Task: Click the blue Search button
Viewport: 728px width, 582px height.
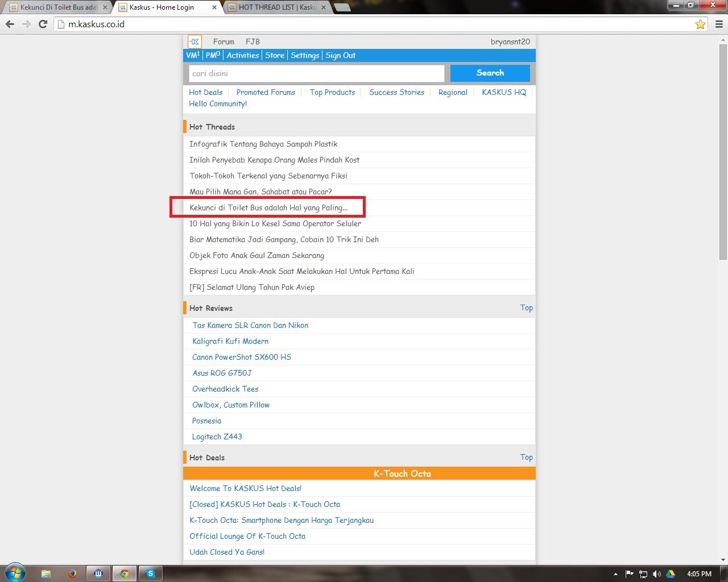Action: [490, 73]
